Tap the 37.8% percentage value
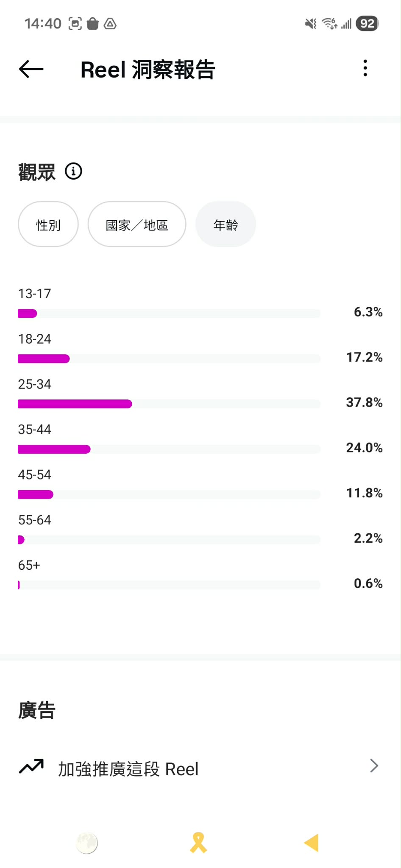401x868 pixels. pos(364,402)
